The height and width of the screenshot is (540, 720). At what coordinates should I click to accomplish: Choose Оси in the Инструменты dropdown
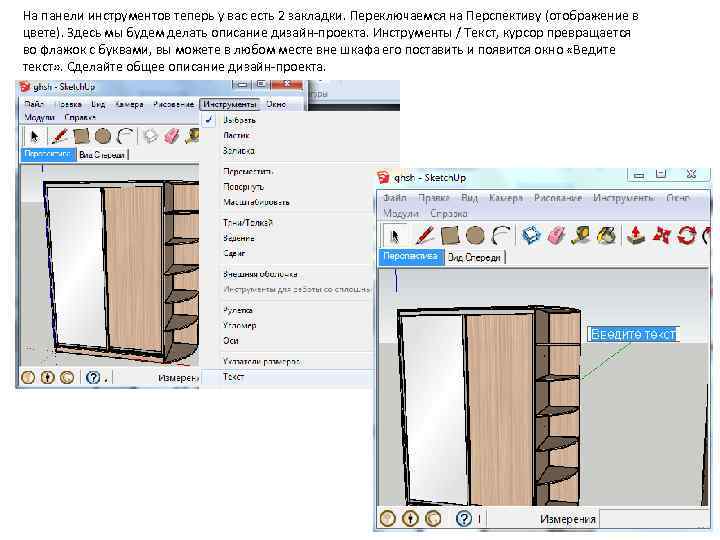point(287,341)
